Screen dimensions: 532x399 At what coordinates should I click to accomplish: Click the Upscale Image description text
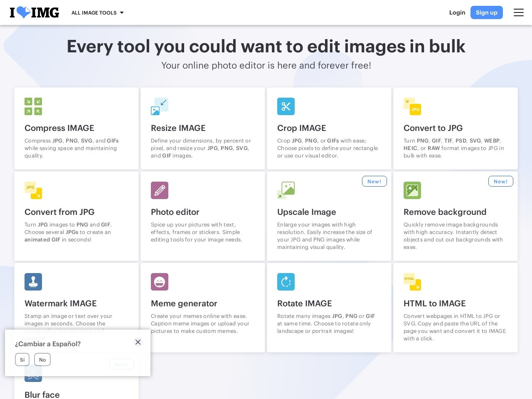pyautogui.click(x=325, y=236)
